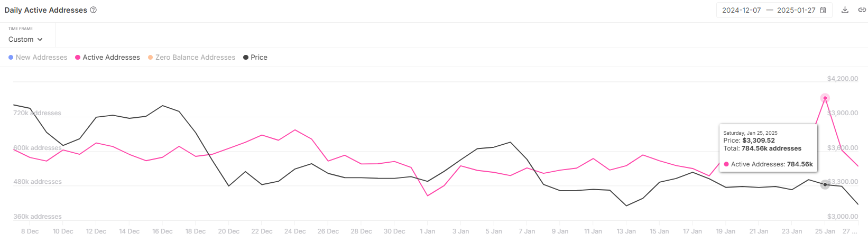The width and height of the screenshot is (868, 243).
Task: Click the orange Zero Balance legend dot
Action: [151, 58]
